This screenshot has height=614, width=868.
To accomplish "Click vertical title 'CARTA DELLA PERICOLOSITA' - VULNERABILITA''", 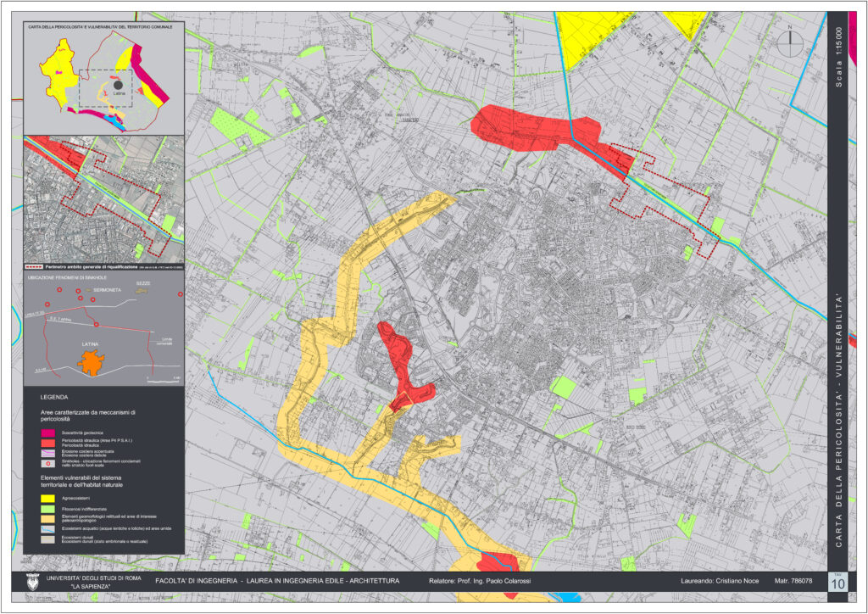I will pyautogui.click(x=838, y=421).
